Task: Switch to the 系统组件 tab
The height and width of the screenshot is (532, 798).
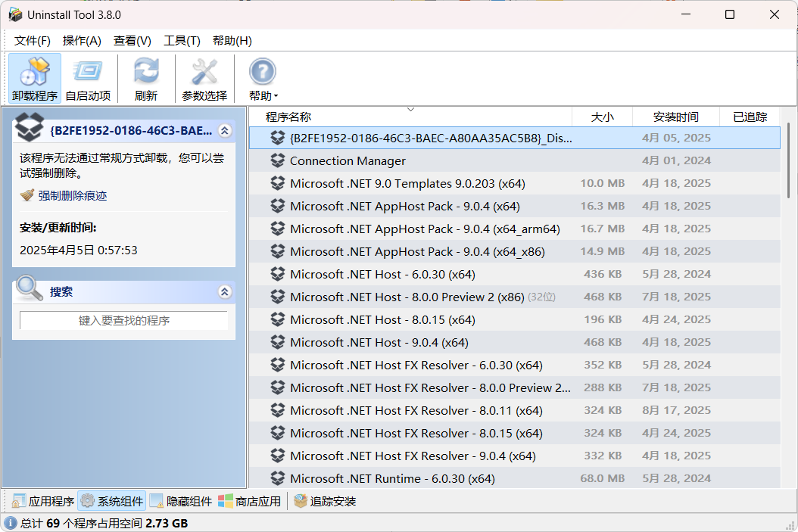Action: click(x=112, y=502)
